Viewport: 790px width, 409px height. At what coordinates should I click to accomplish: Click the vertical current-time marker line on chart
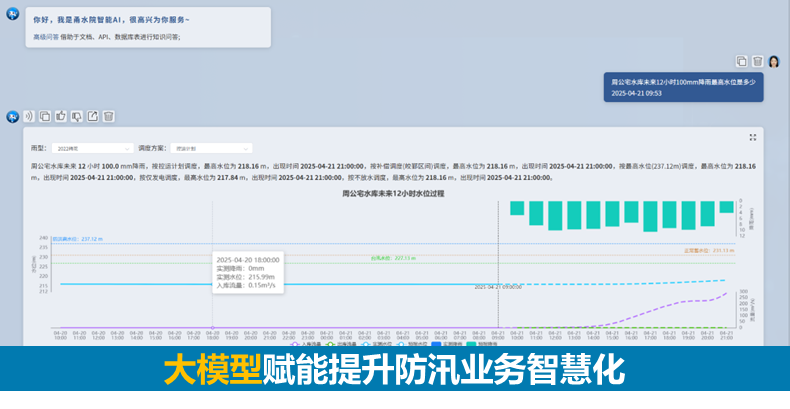498,260
